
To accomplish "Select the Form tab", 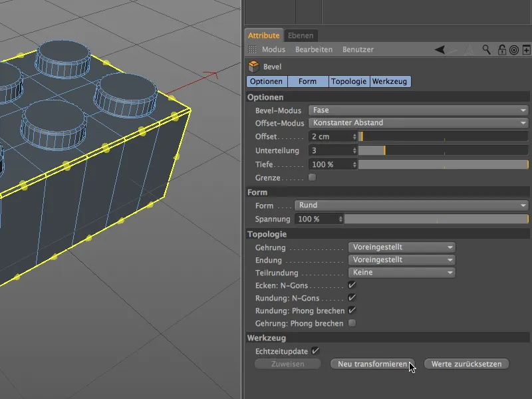I will point(308,81).
